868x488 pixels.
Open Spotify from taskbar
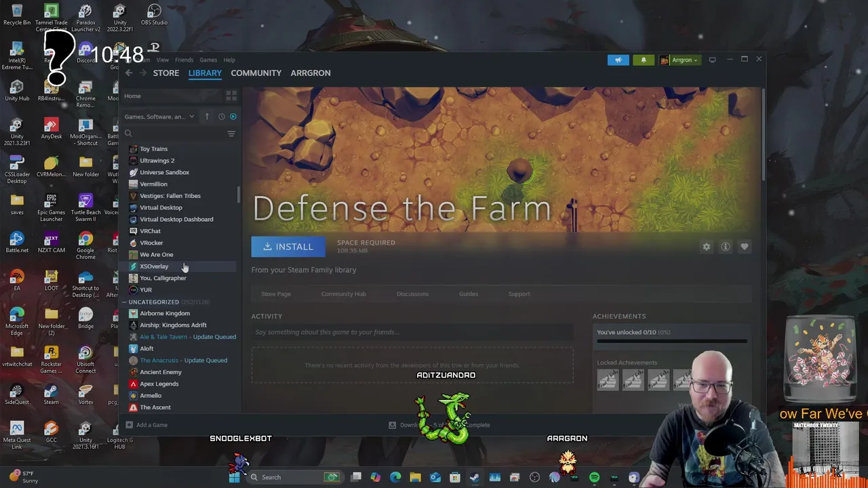(594, 477)
